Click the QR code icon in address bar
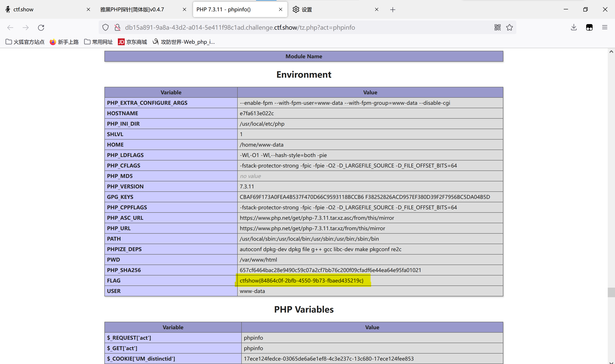Viewport: 615px width, 364px height. 498,28
